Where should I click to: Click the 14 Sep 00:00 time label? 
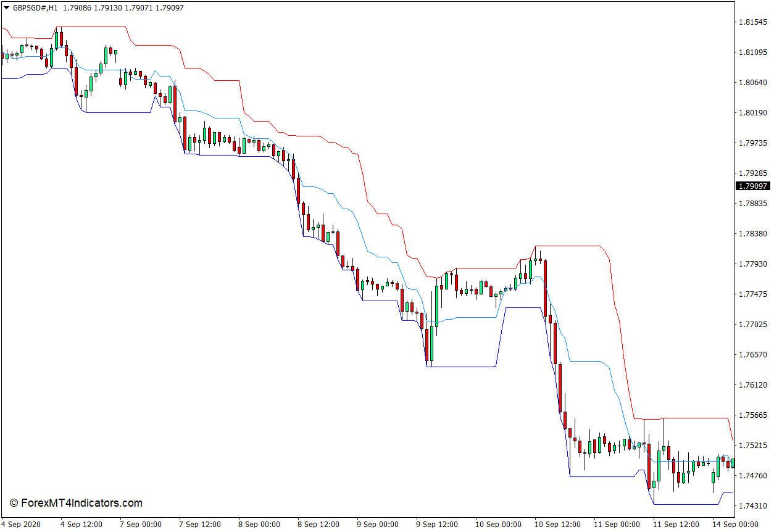[735, 525]
